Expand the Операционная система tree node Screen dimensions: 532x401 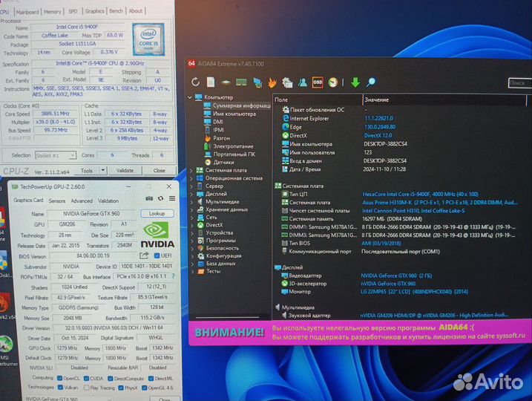tap(191, 178)
